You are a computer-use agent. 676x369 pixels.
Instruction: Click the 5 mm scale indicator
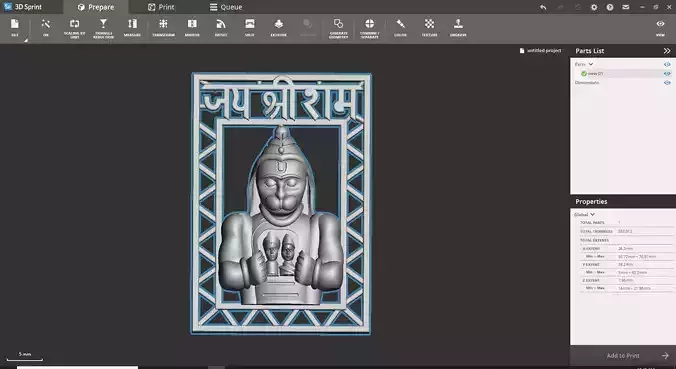click(25, 356)
